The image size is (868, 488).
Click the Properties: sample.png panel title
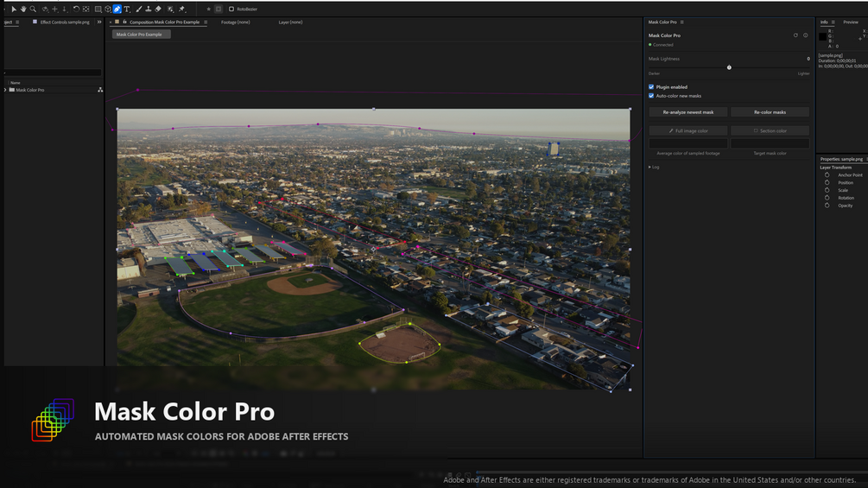click(x=841, y=159)
